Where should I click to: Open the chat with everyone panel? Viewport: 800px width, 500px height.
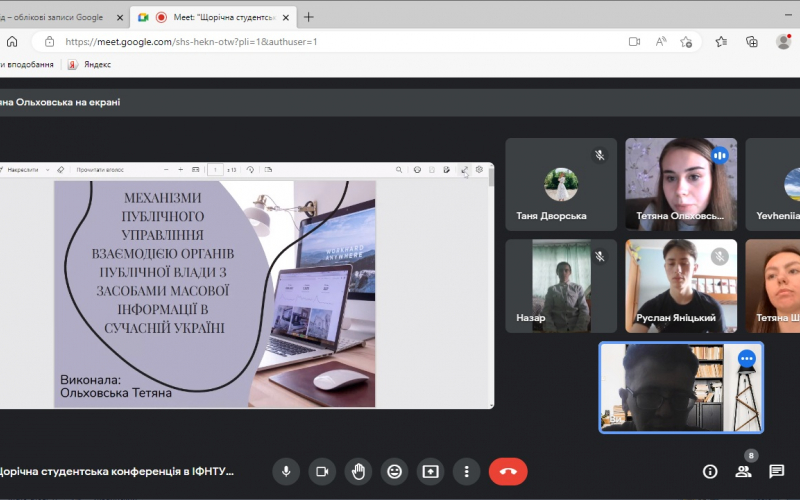click(x=777, y=471)
